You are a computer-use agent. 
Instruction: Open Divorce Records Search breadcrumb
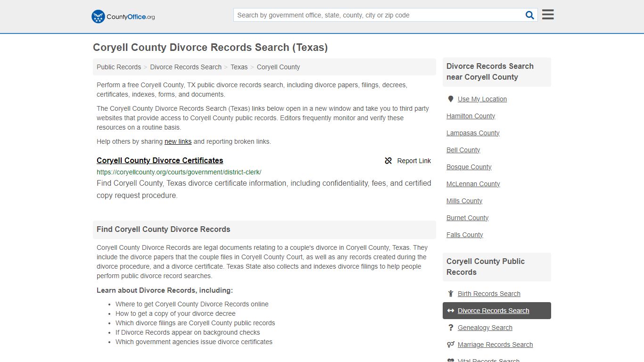186,67
